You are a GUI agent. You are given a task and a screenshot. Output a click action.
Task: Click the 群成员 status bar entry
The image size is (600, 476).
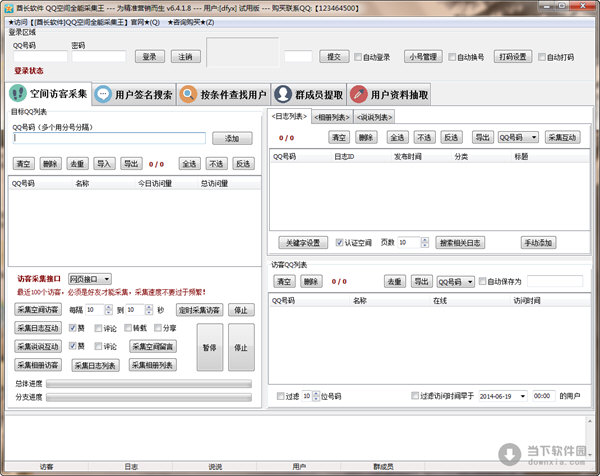(383, 466)
